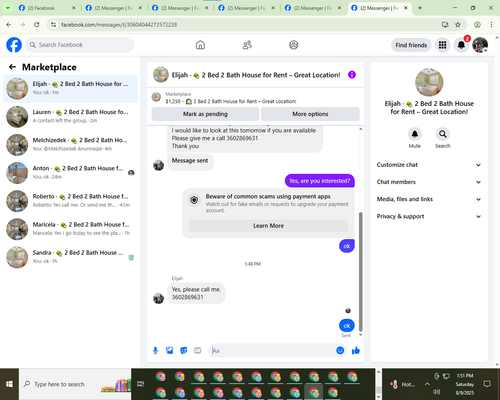The image size is (500, 400).
Task: Attach a photo or file icon
Action: coord(170,350)
